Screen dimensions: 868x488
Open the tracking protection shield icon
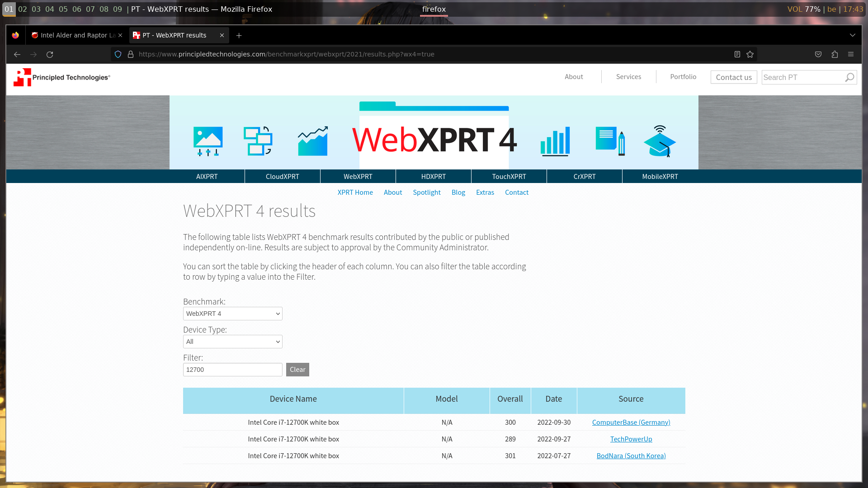point(118,54)
